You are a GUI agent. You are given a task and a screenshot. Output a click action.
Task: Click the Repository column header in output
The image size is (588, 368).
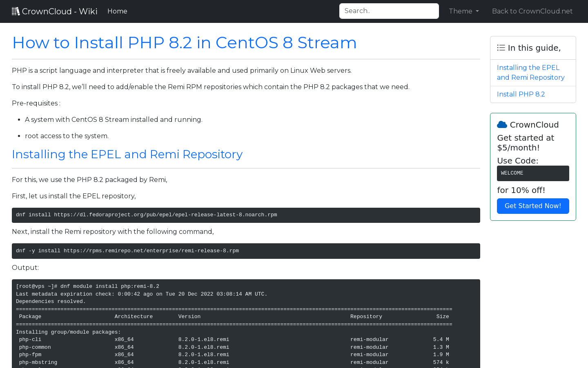[366, 317]
